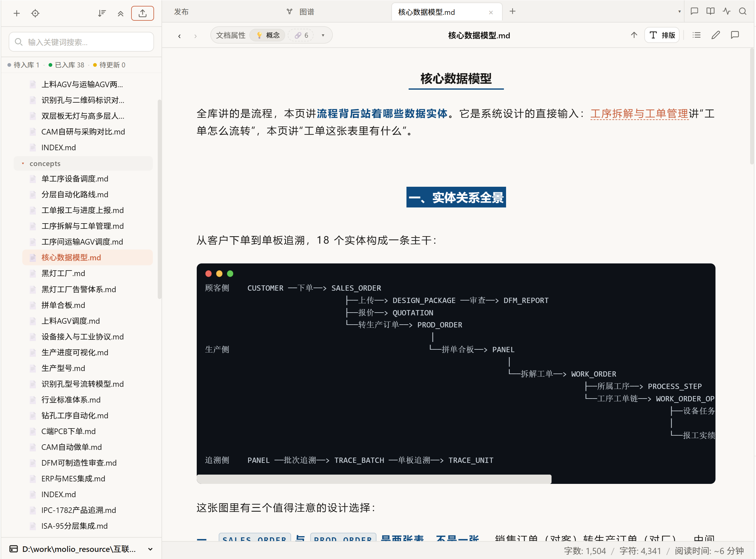Image resolution: width=756 pixels, height=559 pixels.
Task: Click the activity pulse icon in top bar
Action: 727,11
